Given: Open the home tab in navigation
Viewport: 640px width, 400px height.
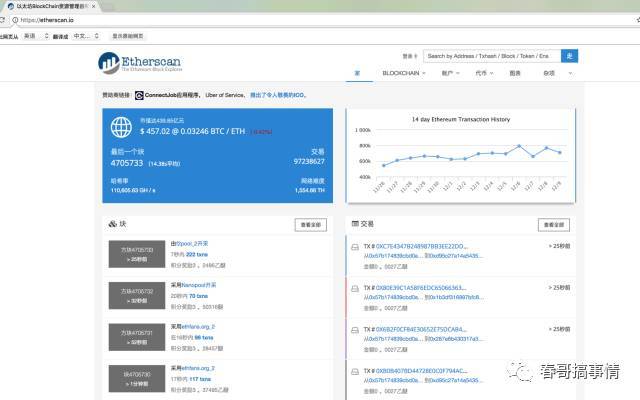Looking at the screenshot, I should [358, 73].
